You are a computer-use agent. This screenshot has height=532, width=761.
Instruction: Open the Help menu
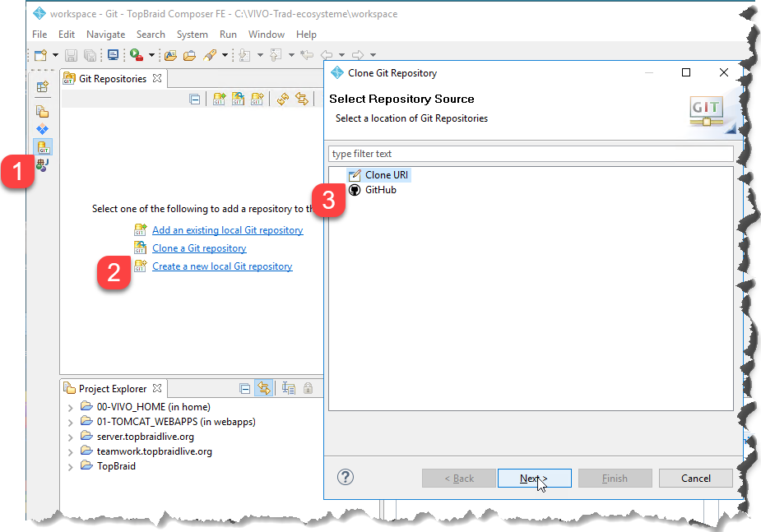click(x=306, y=35)
